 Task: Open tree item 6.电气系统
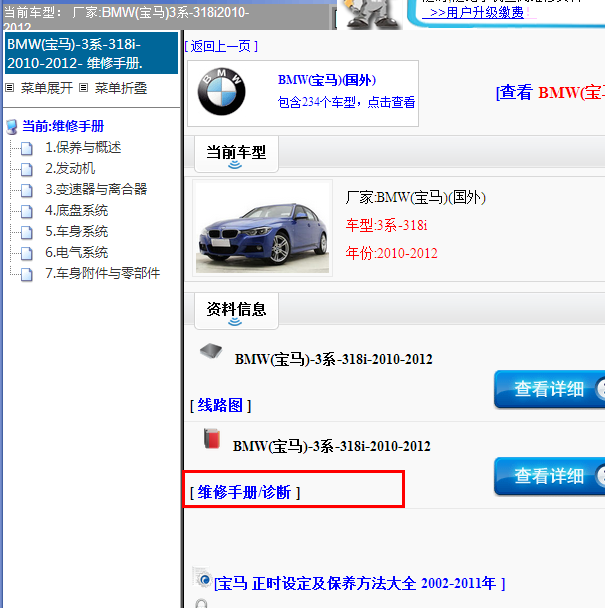click(x=76, y=252)
